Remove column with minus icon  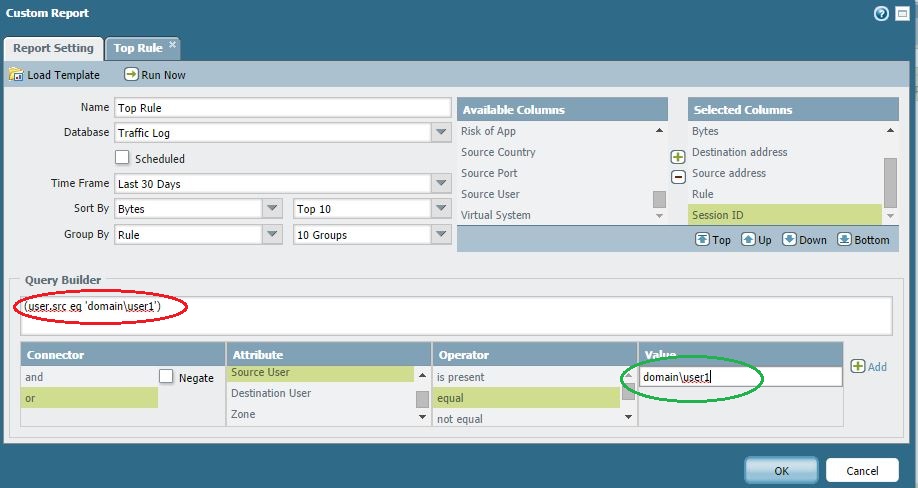pyautogui.click(x=678, y=177)
